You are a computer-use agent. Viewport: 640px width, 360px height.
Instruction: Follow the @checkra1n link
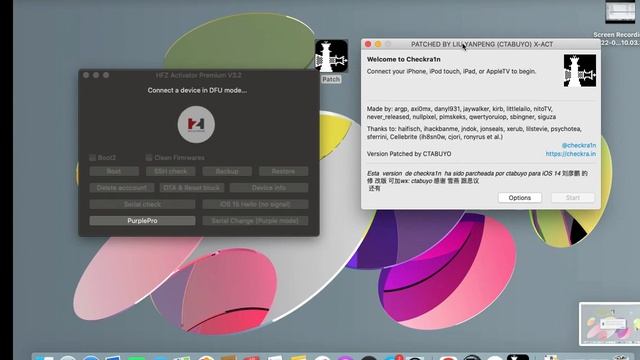point(579,145)
